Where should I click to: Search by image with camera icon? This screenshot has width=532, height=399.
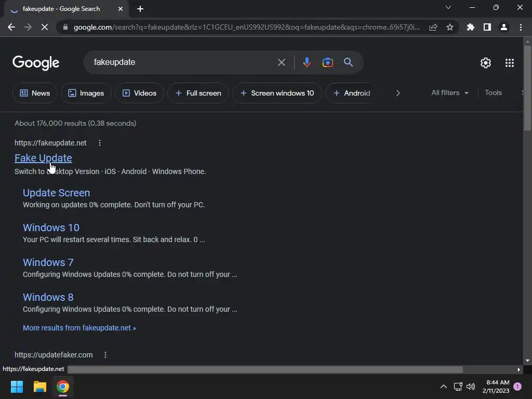point(327,62)
